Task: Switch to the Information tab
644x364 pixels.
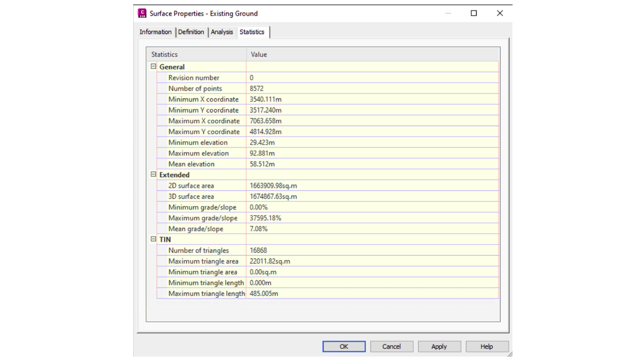Action: (x=155, y=32)
